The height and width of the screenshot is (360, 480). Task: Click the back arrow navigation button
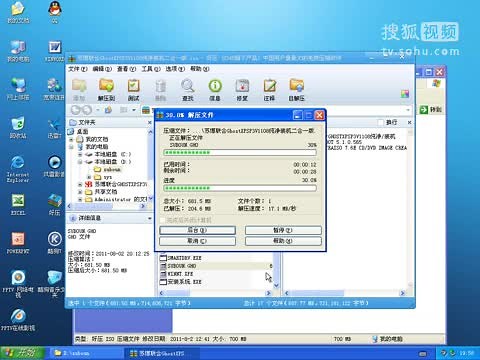click(x=76, y=110)
